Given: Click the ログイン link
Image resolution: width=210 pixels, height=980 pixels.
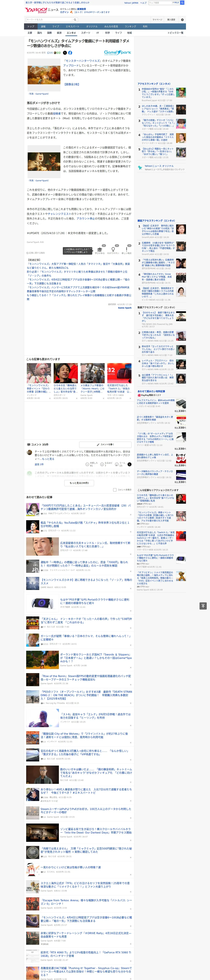Looking at the screenshot, I should [64, 12].
